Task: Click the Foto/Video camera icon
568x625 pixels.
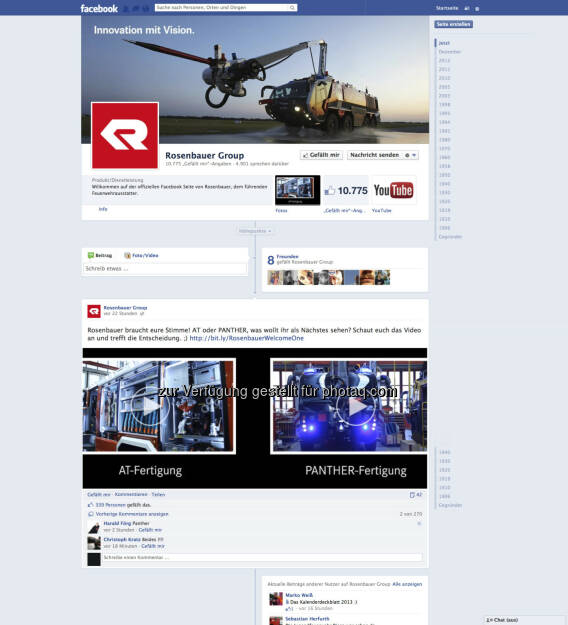Action: pos(127,256)
